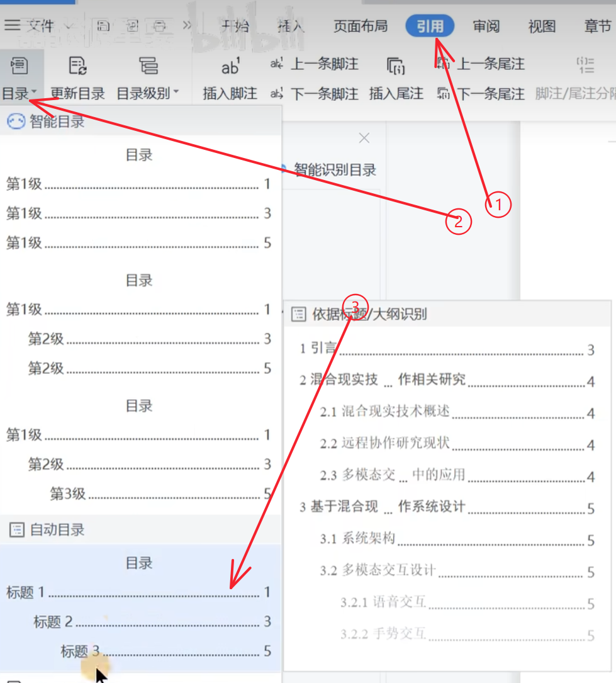Choose the two-level 第2级 smart TOC template
This screenshot has height=683, width=616.
pos(139,325)
